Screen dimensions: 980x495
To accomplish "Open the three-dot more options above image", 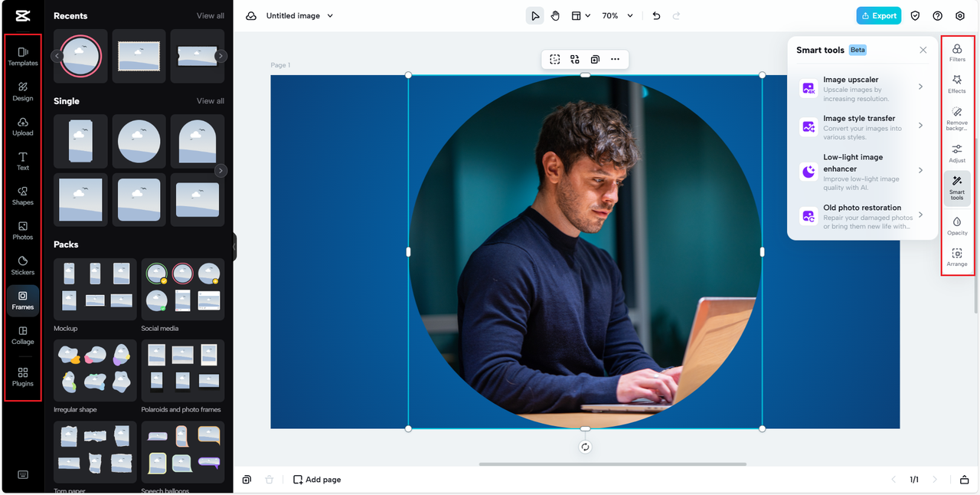I will pos(615,59).
